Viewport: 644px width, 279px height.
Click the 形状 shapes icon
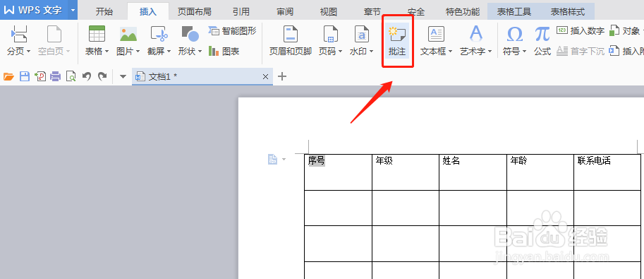190,34
